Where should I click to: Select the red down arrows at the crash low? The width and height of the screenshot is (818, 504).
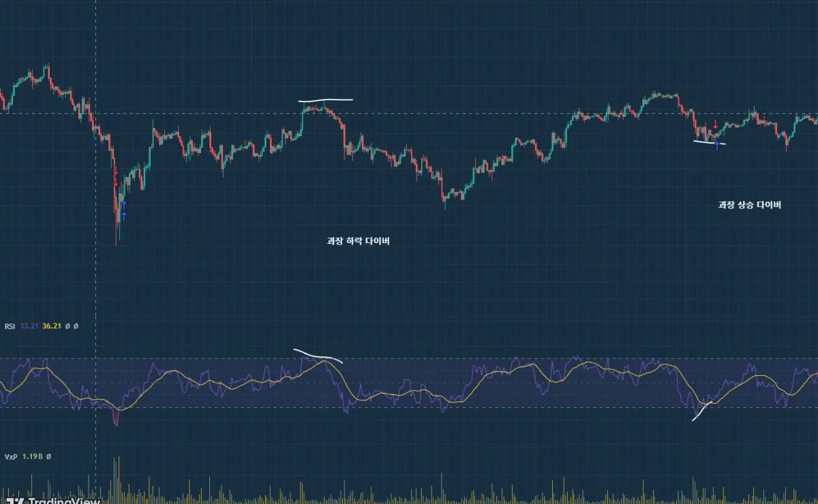pyautogui.click(x=116, y=177)
